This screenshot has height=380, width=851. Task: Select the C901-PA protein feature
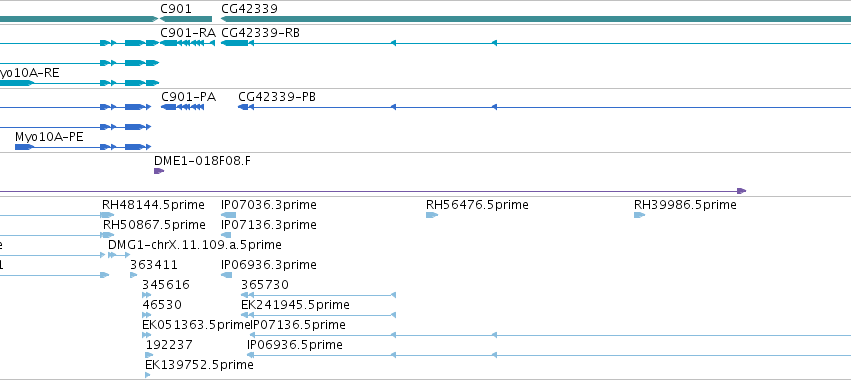[182, 107]
